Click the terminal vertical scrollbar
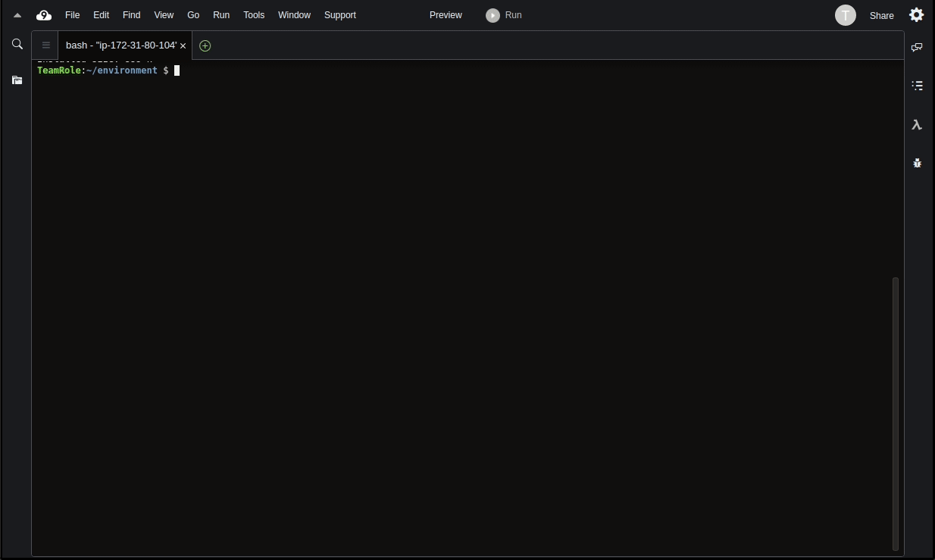The width and height of the screenshot is (935, 560). pos(896,414)
